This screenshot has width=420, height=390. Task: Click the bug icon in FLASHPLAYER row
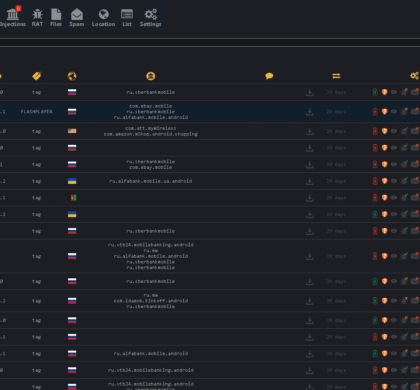(x=404, y=111)
